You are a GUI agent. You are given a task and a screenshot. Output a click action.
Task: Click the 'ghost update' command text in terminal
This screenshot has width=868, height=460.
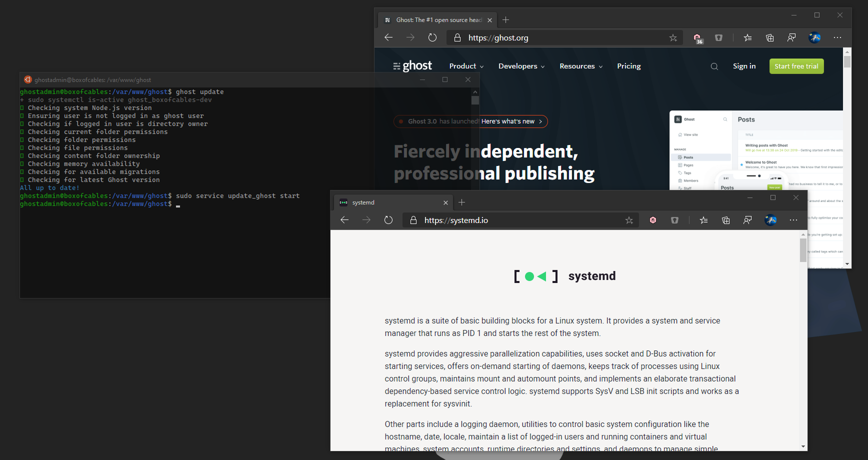tap(199, 92)
